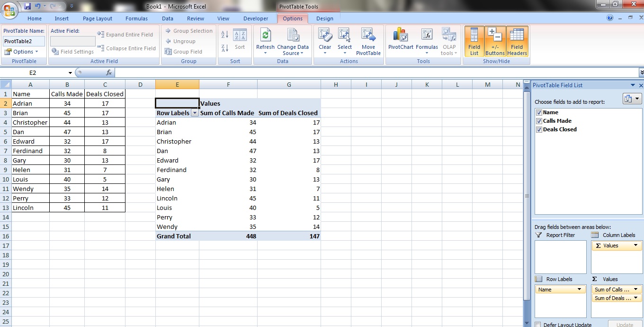Click the Office Button logo
644x327 pixels.
coord(10,9)
